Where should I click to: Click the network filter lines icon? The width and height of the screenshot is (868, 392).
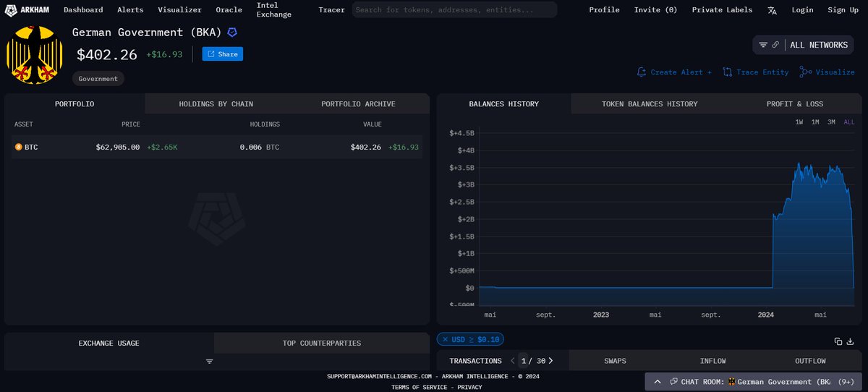pyautogui.click(x=763, y=45)
